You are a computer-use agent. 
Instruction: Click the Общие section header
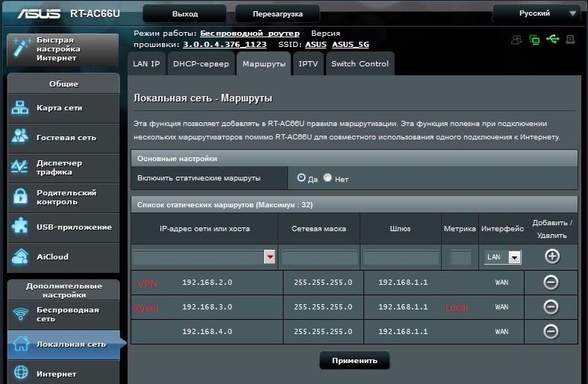click(x=63, y=84)
